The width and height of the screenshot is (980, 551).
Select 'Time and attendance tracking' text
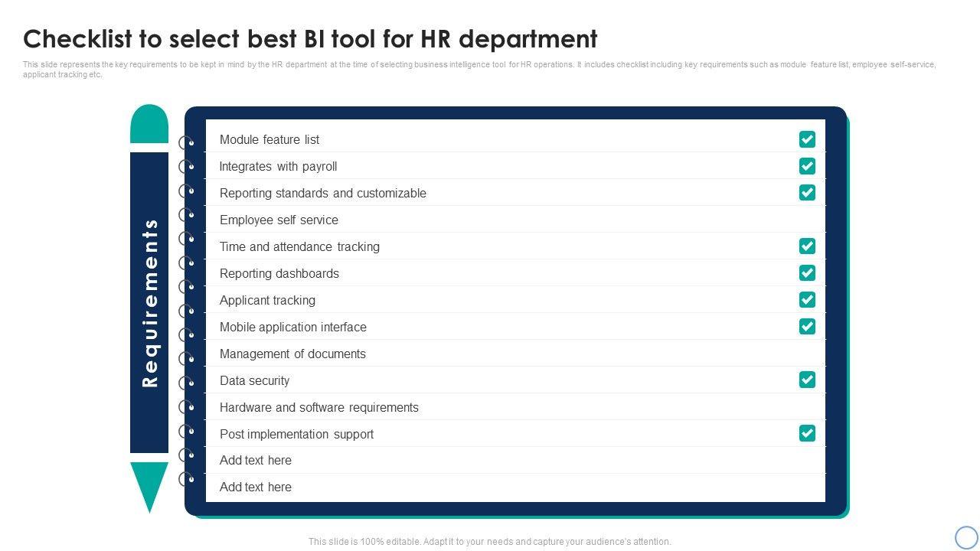(x=299, y=246)
